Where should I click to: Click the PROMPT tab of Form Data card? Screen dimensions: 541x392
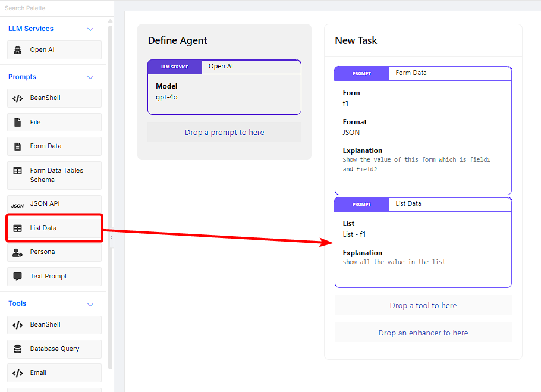tap(361, 74)
